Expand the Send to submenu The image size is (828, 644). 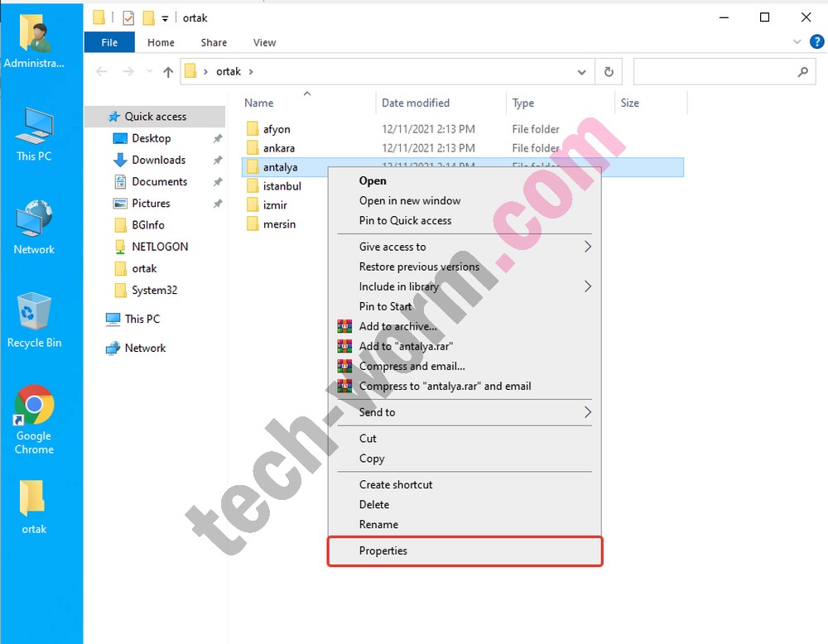[588, 412]
